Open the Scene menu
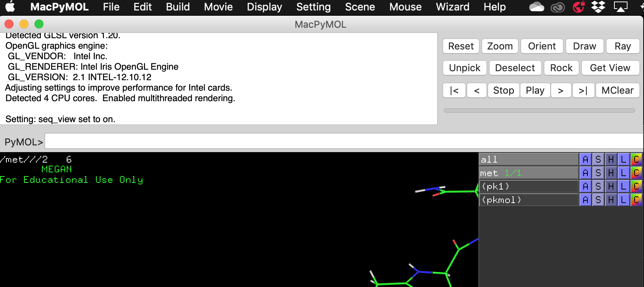This screenshot has width=644, height=287. [360, 7]
